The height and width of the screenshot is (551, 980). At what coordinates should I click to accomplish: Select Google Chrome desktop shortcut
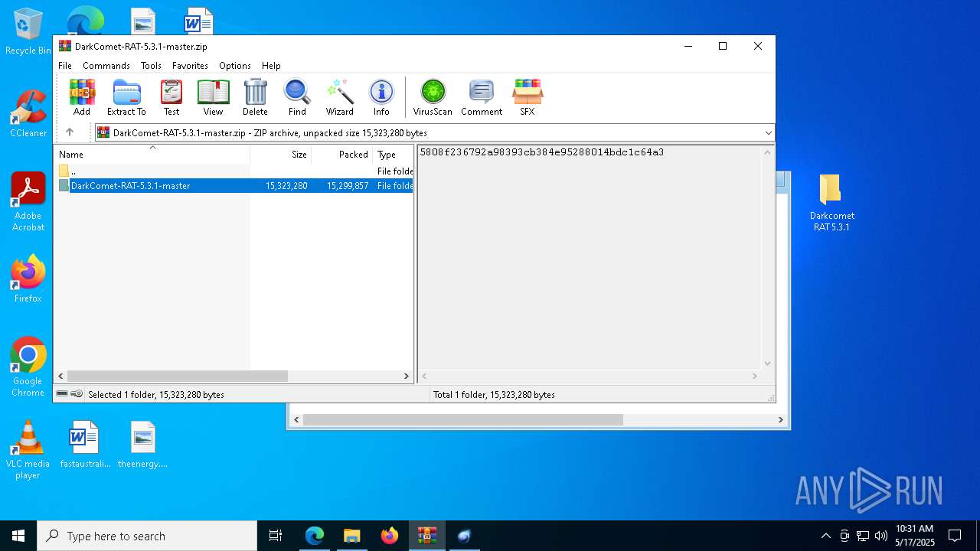[x=28, y=367]
